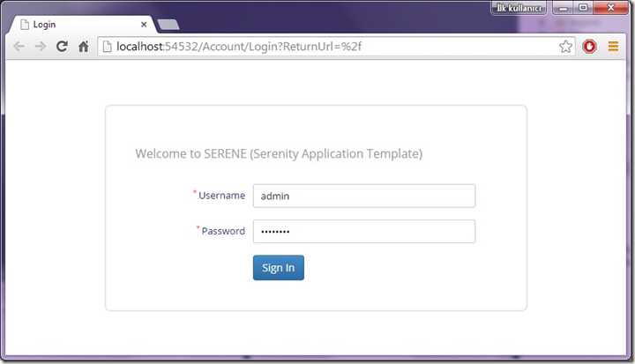Close the Login tab
The image size is (635, 364).
tap(144, 25)
